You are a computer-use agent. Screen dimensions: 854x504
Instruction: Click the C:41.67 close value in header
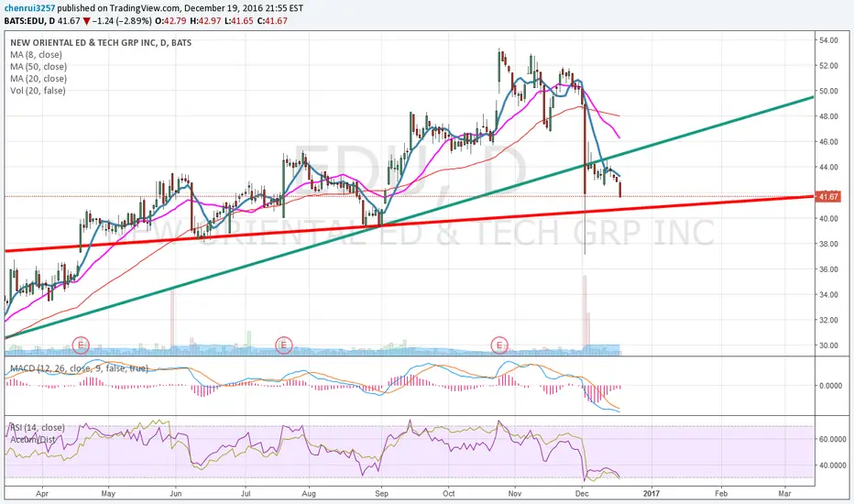coord(272,21)
